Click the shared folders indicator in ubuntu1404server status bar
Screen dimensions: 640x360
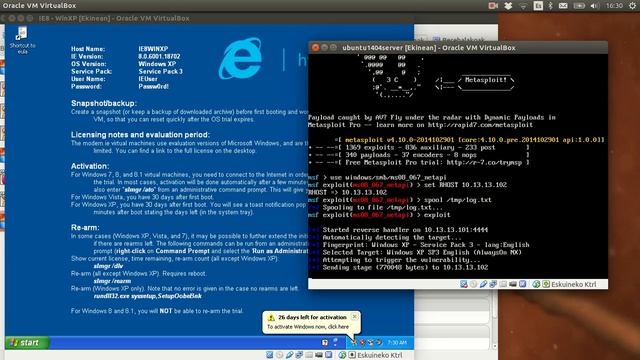click(x=503, y=284)
